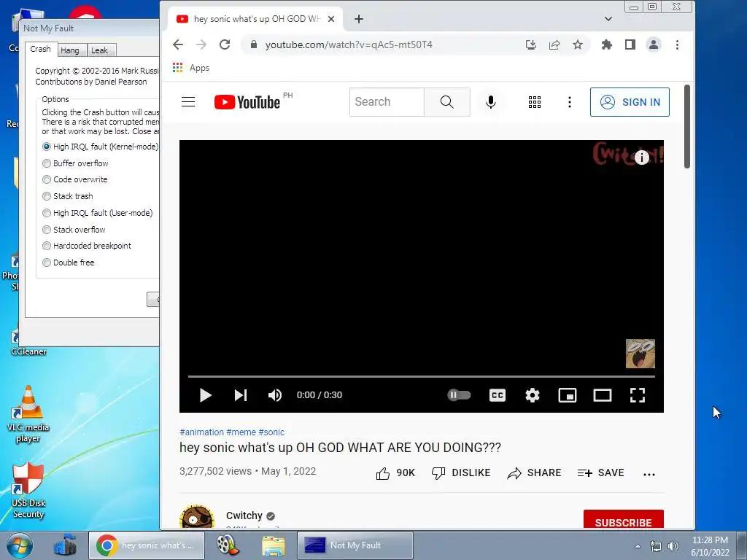Open video settings gear

pos(532,395)
